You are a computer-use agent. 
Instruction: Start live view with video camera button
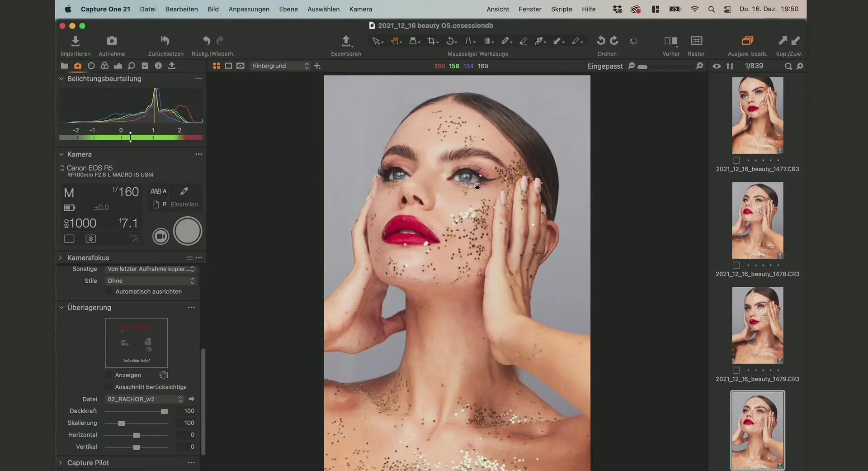tap(160, 236)
